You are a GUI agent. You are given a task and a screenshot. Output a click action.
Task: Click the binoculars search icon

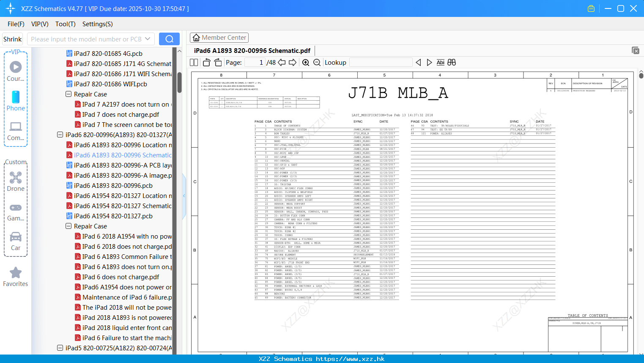click(452, 62)
